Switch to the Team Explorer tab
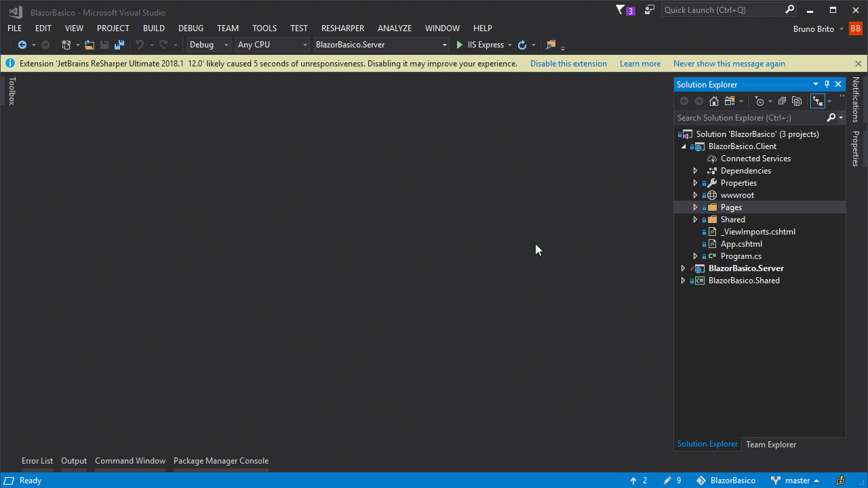This screenshot has width=868, height=488. pos(771,445)
